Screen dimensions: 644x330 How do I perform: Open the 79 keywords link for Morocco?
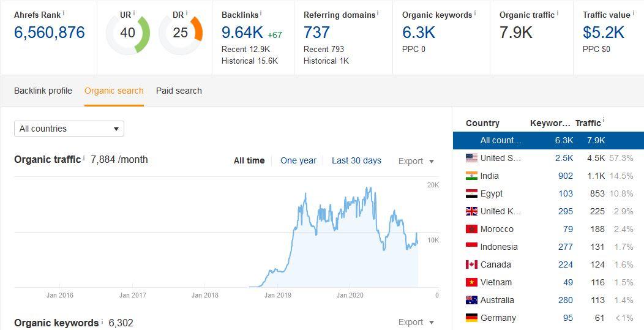click(568, 229)
